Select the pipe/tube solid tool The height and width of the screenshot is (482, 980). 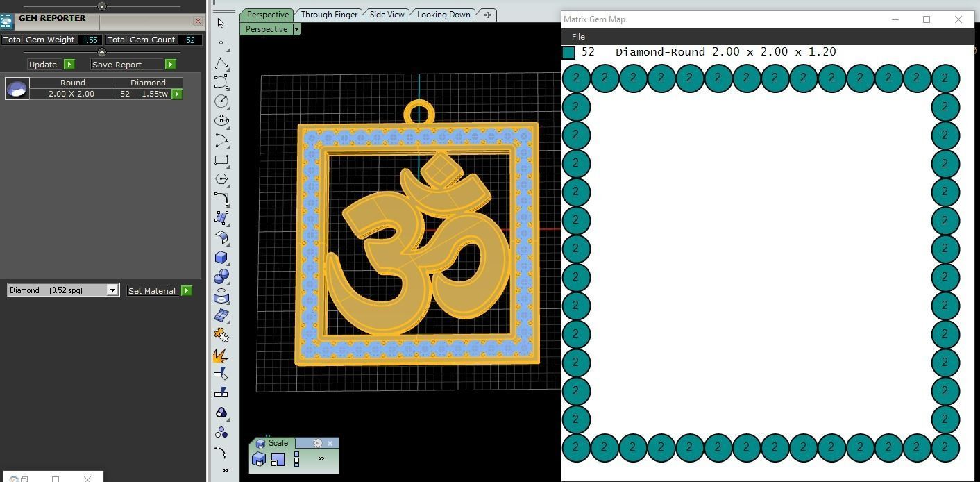(x=221, y=296)
